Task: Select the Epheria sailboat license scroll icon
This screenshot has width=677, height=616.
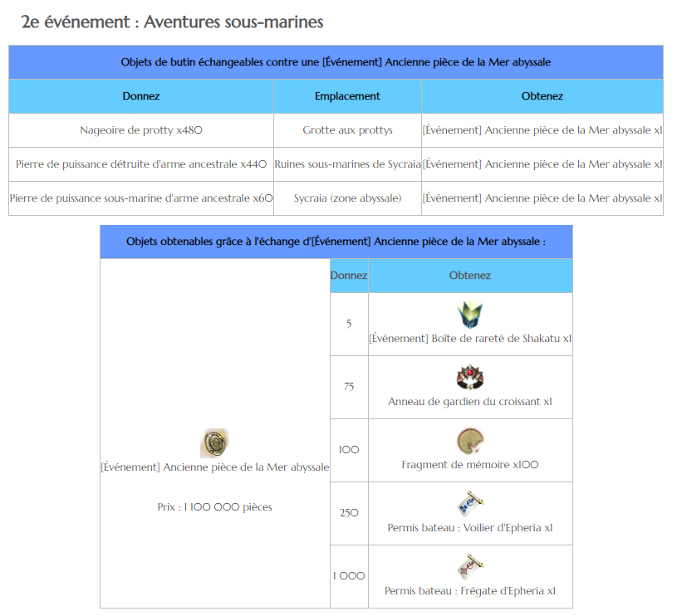Action: pos(470,503)
